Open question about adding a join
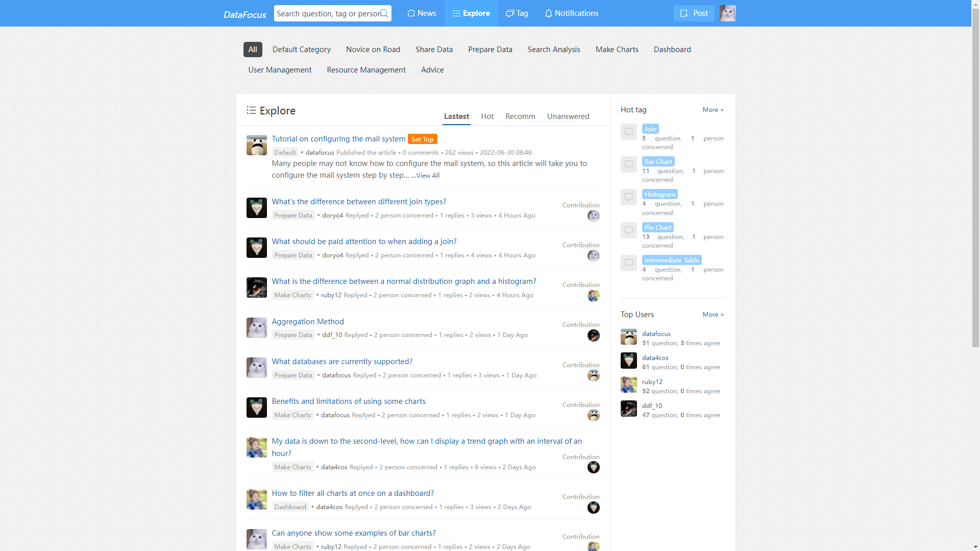The height and width of the screenshot is (551, 980). (364, 242)
